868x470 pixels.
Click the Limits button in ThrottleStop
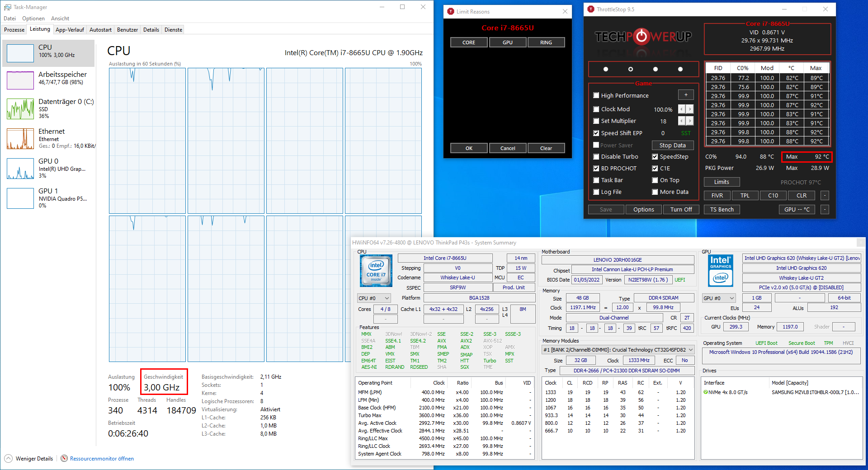click(x=722, y=182)
